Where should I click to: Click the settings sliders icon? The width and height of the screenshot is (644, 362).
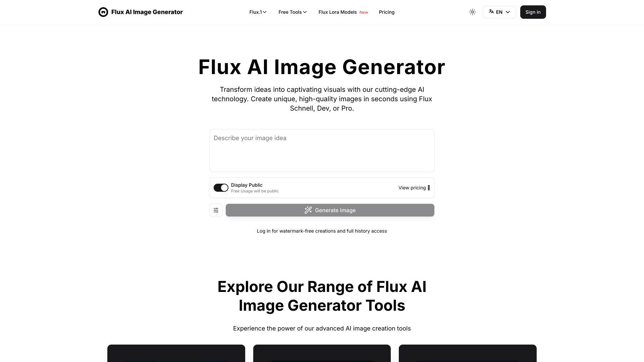[x=215, y=210]
